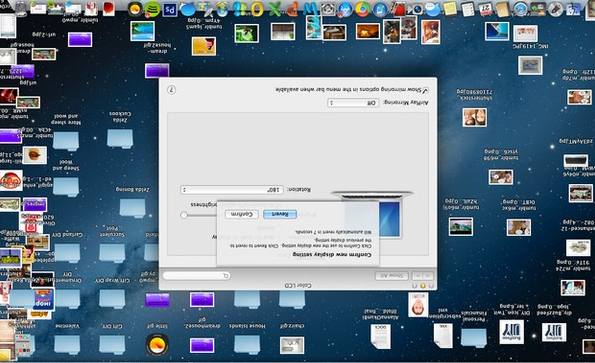
Task: Open Microsoft PowerPoint in the Dock
Action: [292, 9]
